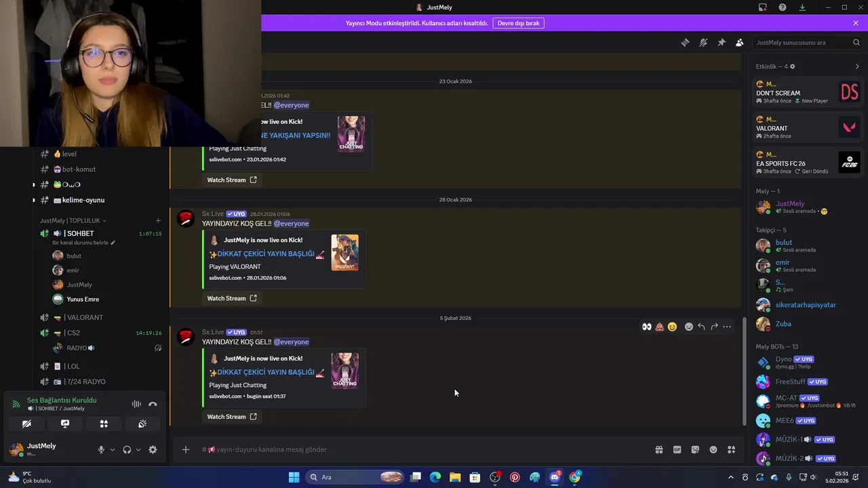Screen dimensions: 868x488
Task: Create channel with plus next to TOPLULUK
Action: [x=158, y=220]
